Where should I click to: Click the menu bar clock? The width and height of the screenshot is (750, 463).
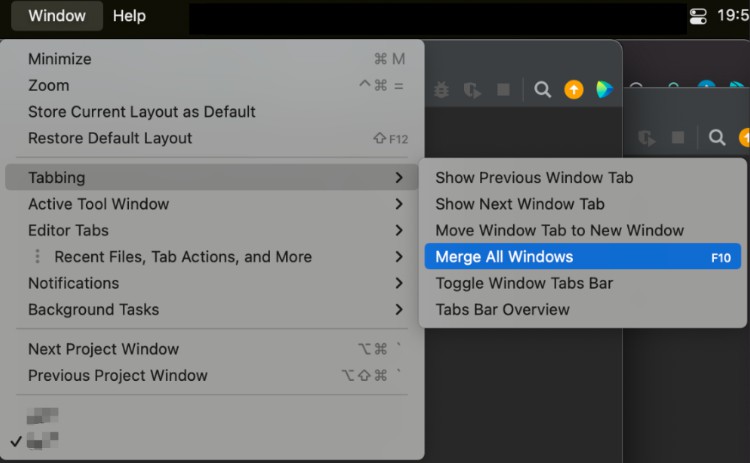click(733, 16)
